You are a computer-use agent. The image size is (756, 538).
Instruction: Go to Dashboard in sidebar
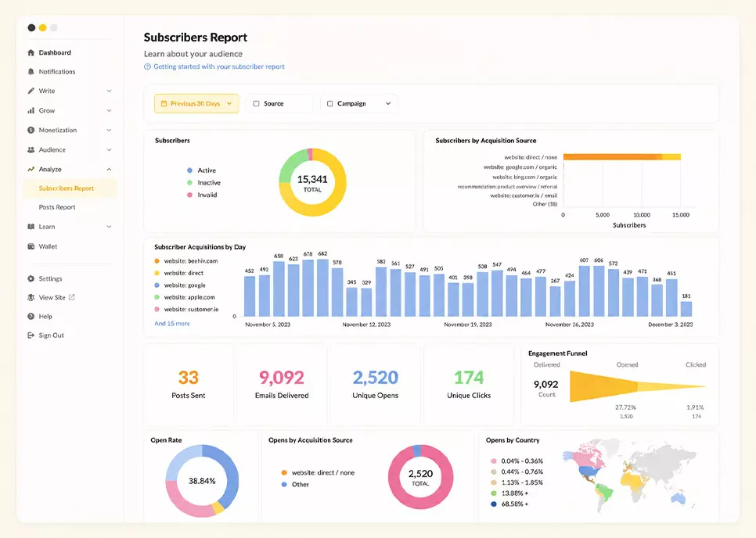pos(55,52)
